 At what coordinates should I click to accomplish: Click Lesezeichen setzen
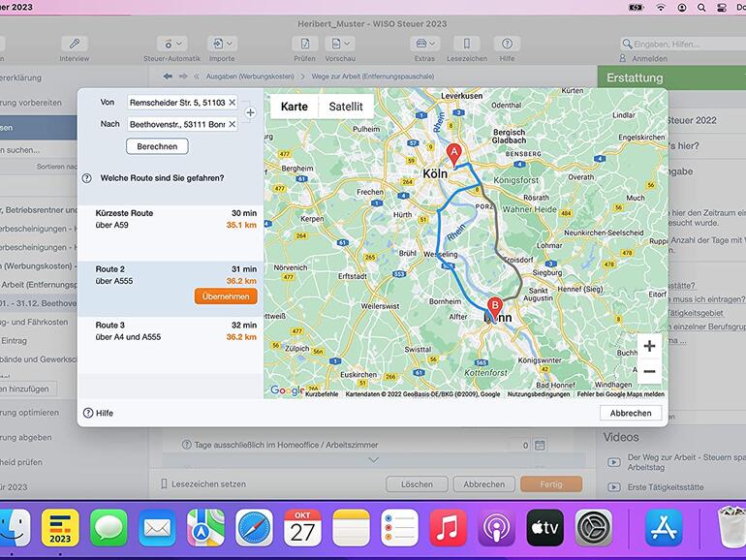(203, 483)
